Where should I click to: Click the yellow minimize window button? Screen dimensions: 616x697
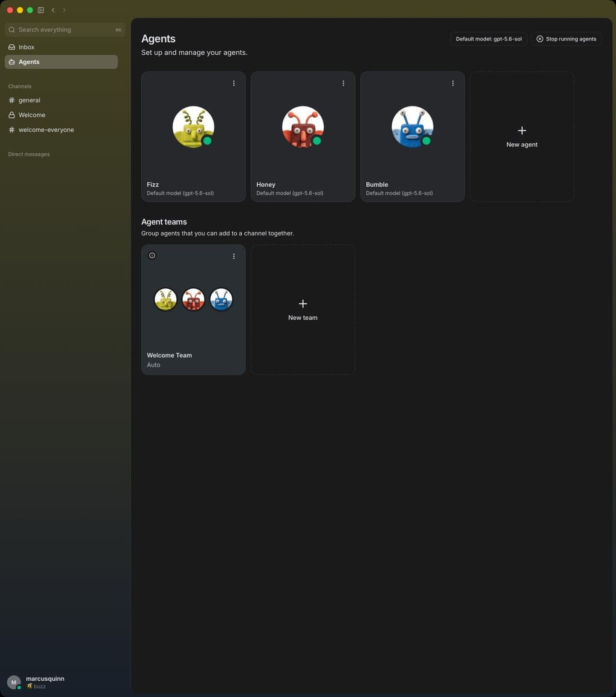[20, 10]
